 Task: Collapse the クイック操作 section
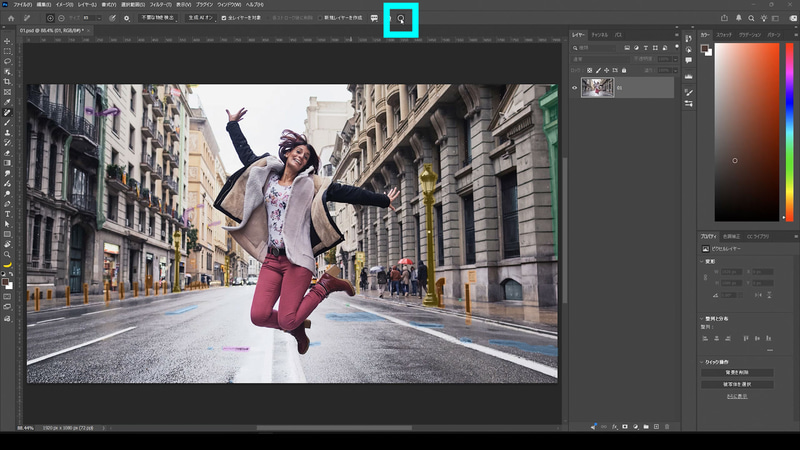point(702,362)
